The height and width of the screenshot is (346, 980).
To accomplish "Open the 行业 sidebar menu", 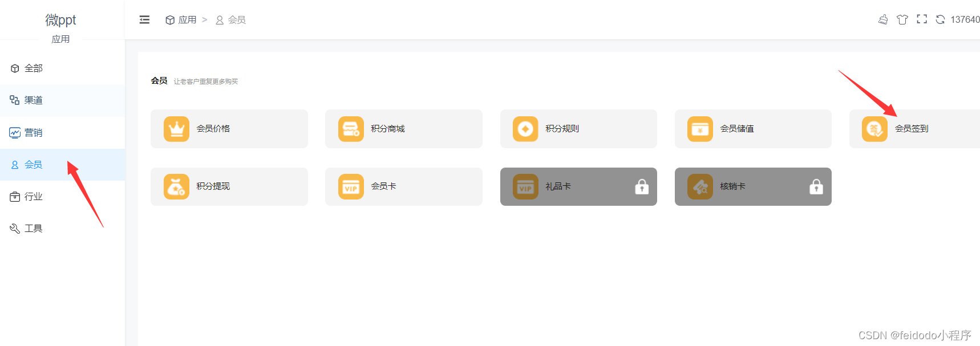I will click(x=63, y=197).
